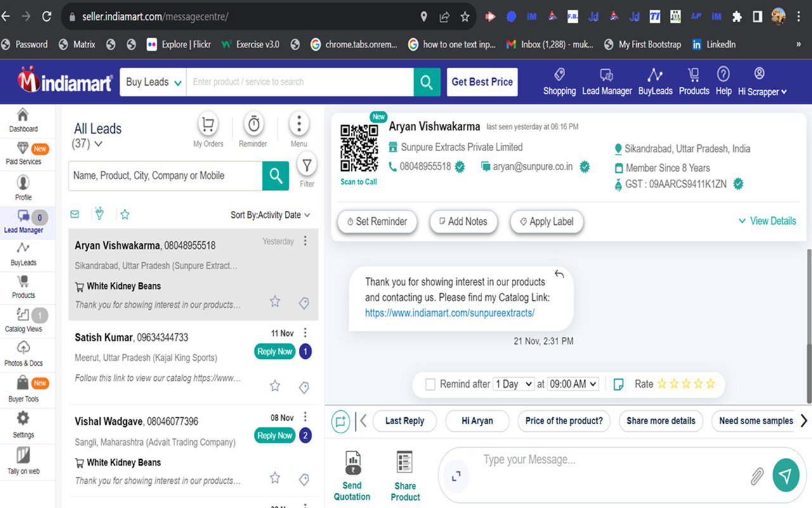Open Buyer Tools in sidebar
The height and width of the screenshot is (508, 812).
click(23, 389)
